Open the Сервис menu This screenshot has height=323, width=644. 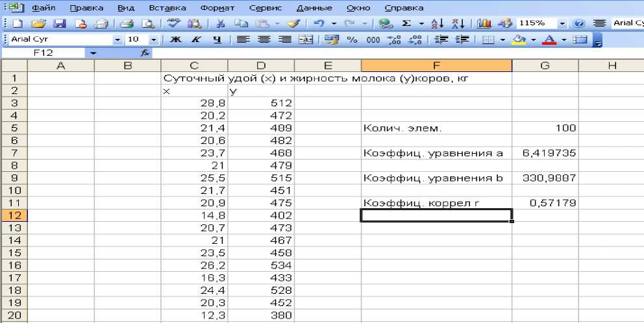pos(266,8)
